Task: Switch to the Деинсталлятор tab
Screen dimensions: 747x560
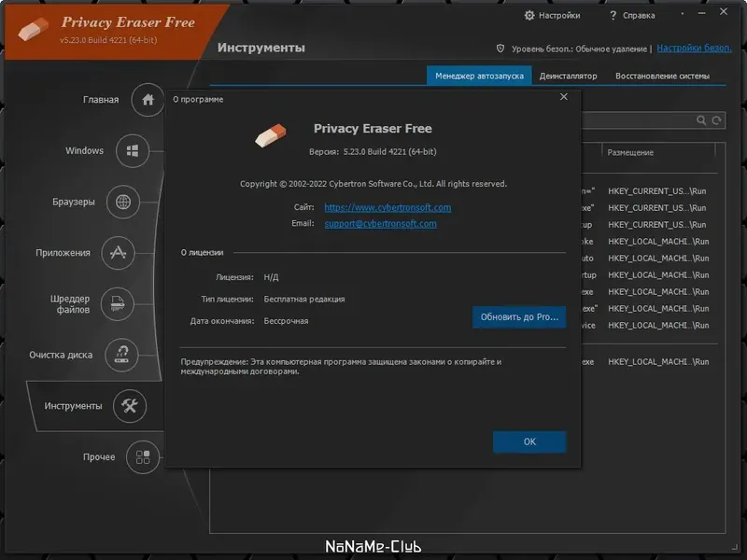Action: [571, 77]
